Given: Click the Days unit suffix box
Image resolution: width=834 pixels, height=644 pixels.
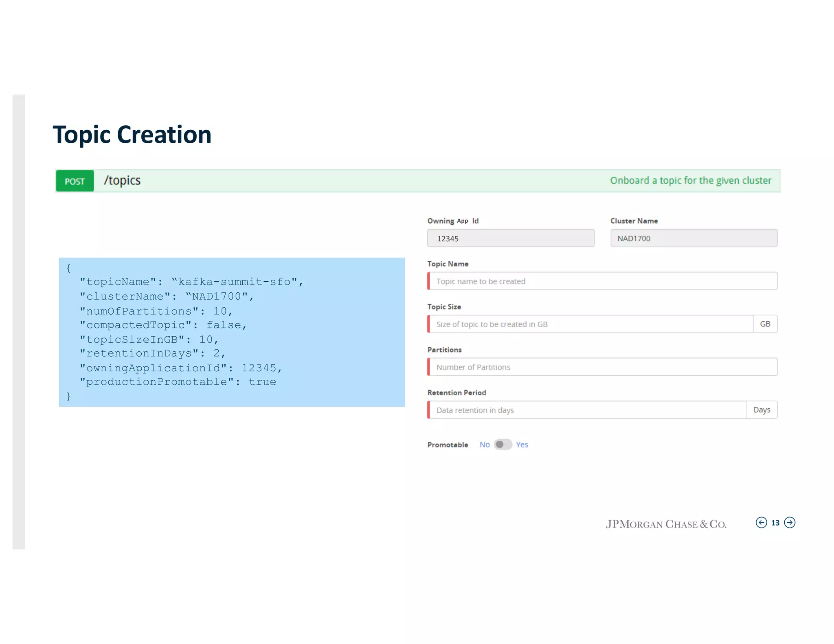Looking at the screenshot, I should [762, 410].
